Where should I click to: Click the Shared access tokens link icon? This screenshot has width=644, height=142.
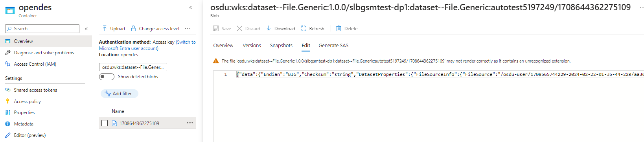[x=8, y=90]
